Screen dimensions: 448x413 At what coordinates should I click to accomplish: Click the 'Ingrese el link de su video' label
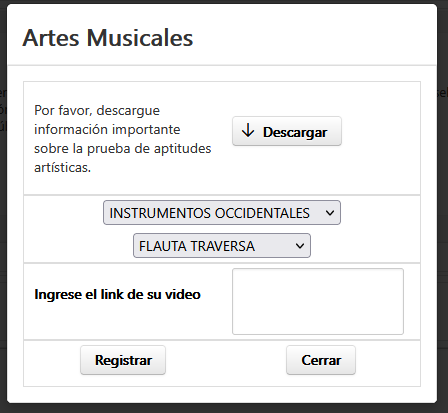pos(117,294)
